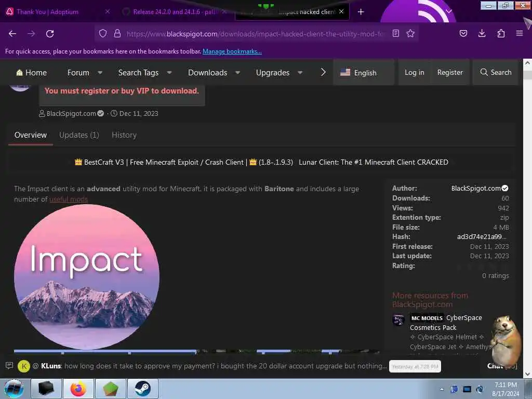Select the Overview tab
532x399 pixels.
tap(31, 135)
